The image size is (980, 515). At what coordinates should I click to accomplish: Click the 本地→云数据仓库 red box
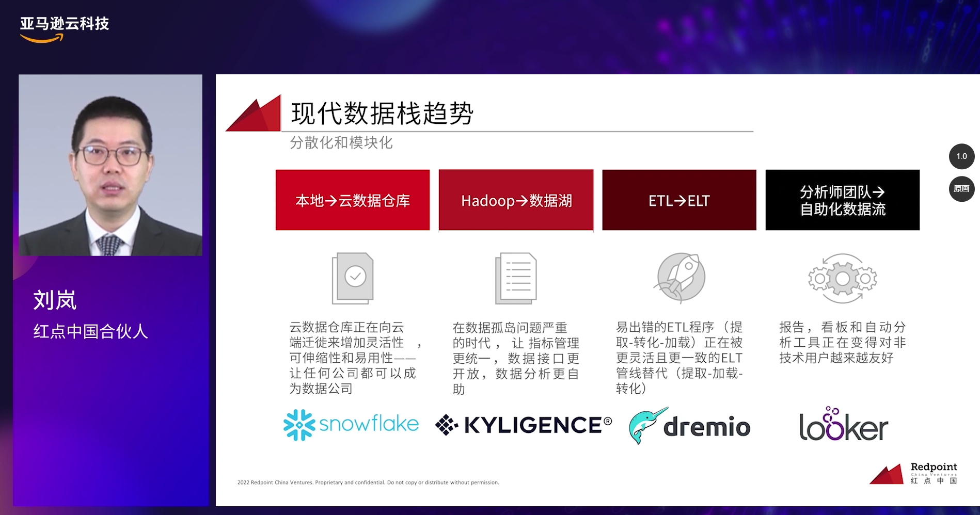(x=353, y=200)
